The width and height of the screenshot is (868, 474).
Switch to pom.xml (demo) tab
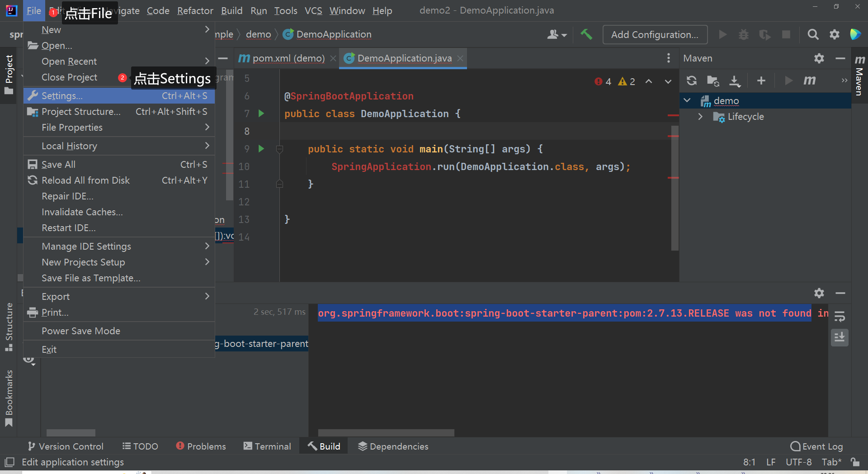tap(288, 58)
